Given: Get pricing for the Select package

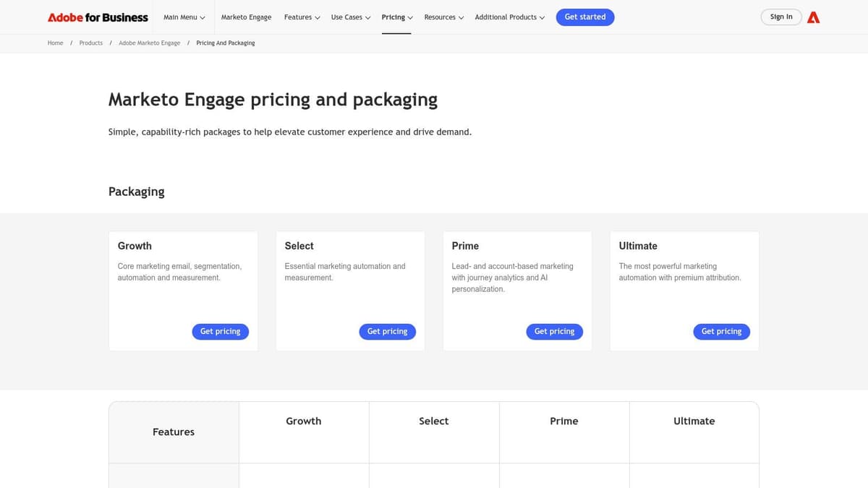Looking at the screenshot, I should (x=387, y=331).
